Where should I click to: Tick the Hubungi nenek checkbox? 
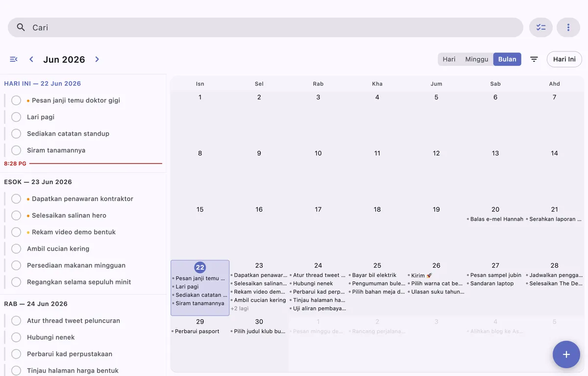16,337
